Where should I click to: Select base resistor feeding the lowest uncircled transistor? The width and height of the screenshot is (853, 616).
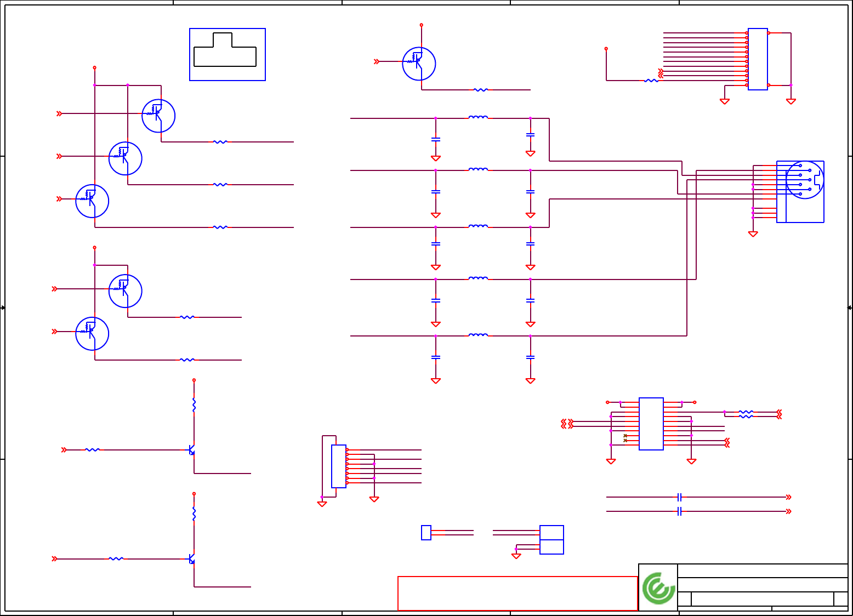tap(116, 559)
